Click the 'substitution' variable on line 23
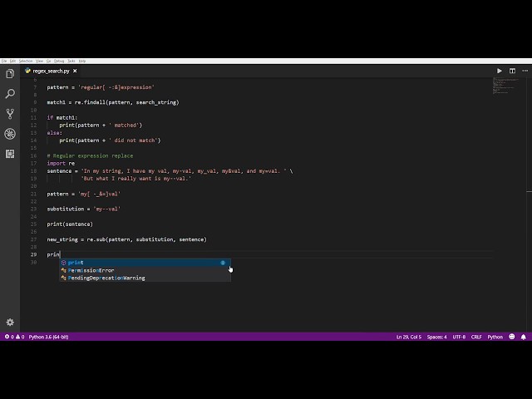 pos(66,209)
